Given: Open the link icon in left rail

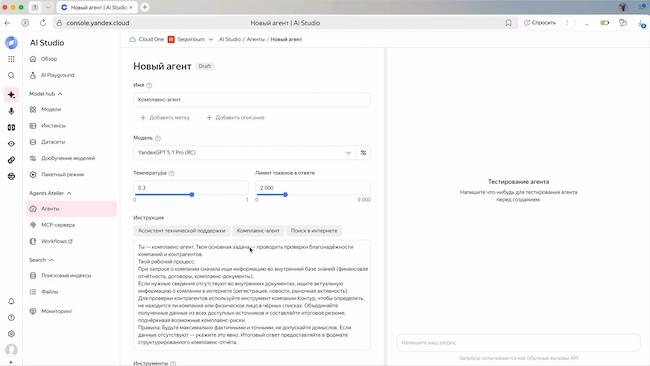Looking at the screenshot, I should point(11,160).
